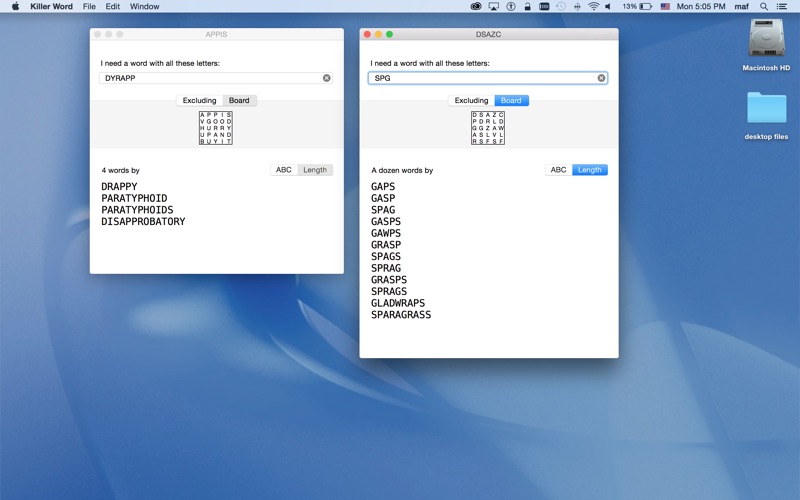800x500 pixels.
Task: Open the Wi-Fi status menu
Action: (x=593, y=6)
